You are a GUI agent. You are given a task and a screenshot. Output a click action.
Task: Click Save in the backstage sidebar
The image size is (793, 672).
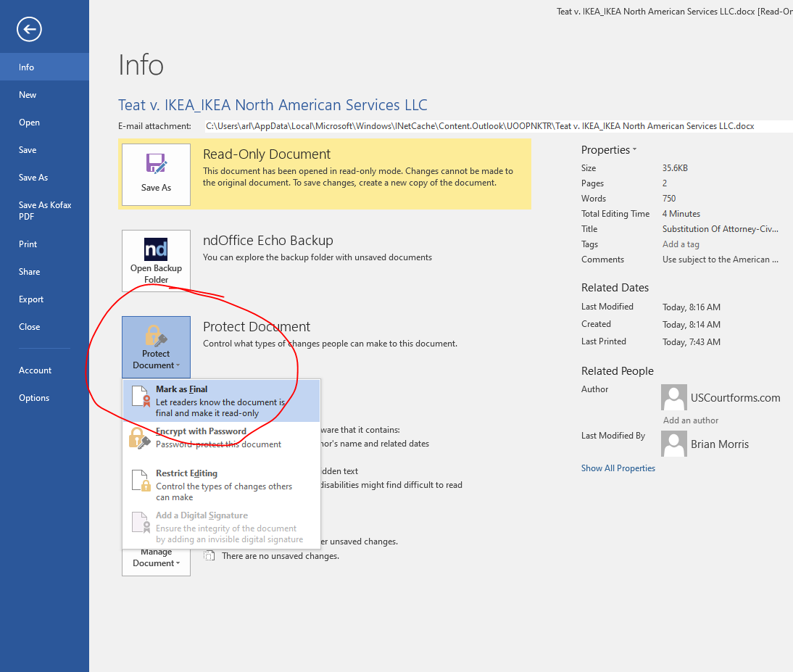(x=44, y=149)
